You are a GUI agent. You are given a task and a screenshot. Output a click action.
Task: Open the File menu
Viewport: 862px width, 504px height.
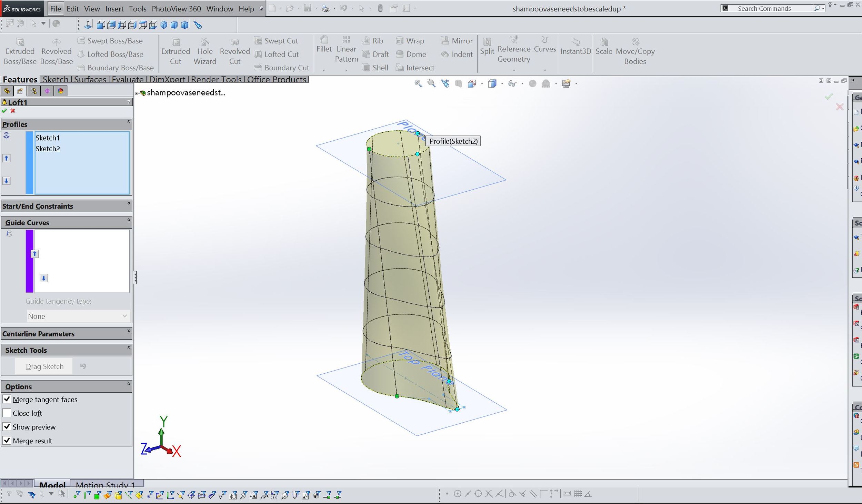point(56,9)
